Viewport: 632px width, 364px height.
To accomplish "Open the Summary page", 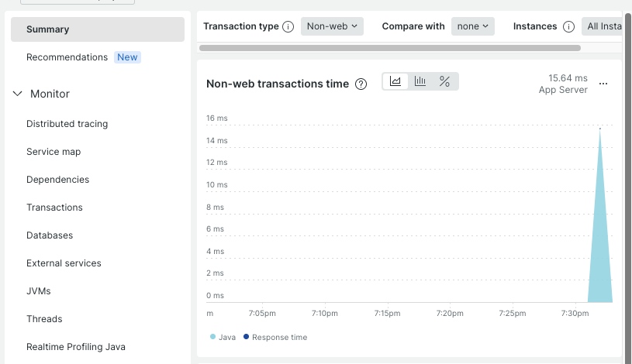I will point(48,29).
